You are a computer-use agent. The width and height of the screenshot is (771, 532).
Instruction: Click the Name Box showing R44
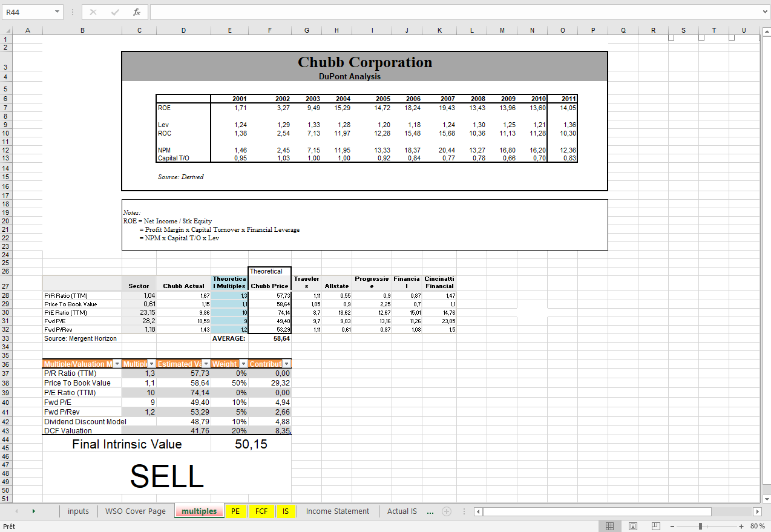click(x=27, y=12)
